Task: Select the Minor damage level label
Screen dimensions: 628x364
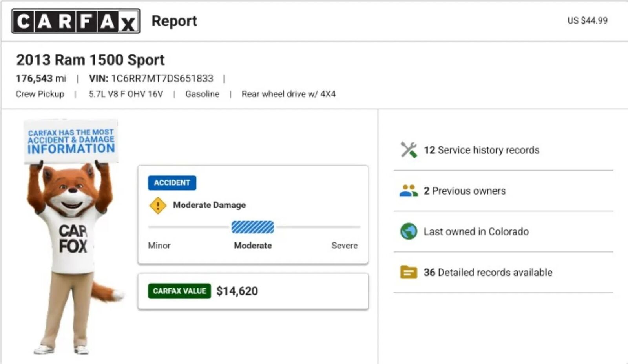Action: 159,246
